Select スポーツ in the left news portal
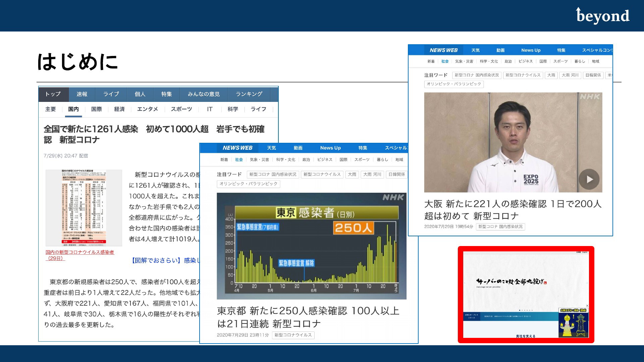Viewport: 644px width, 362px height. pos(181,109)
